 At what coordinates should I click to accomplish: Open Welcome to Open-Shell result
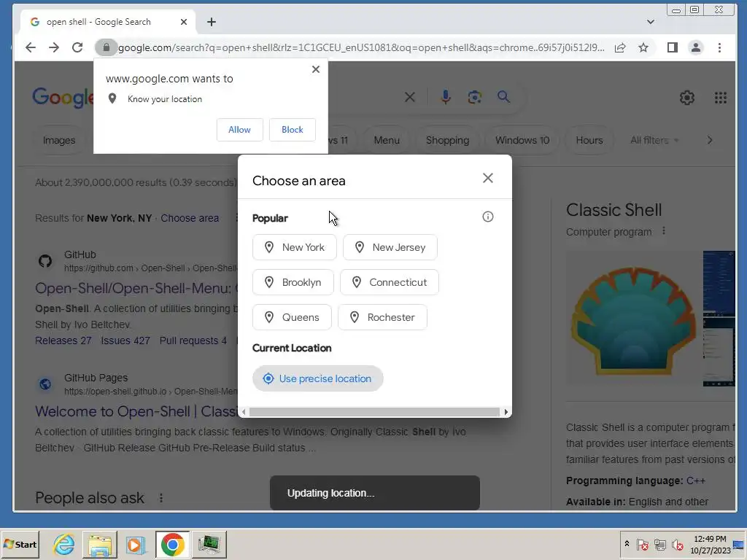click(136, 411)
